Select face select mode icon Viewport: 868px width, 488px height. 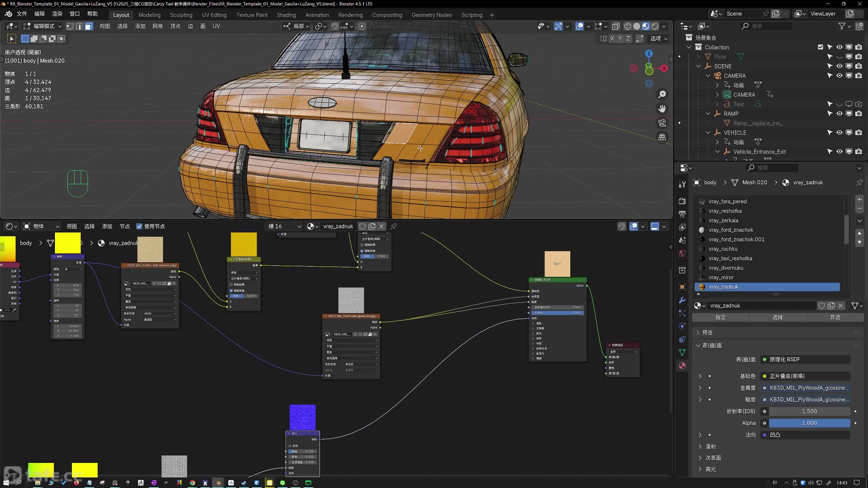[x=88, y=26]
